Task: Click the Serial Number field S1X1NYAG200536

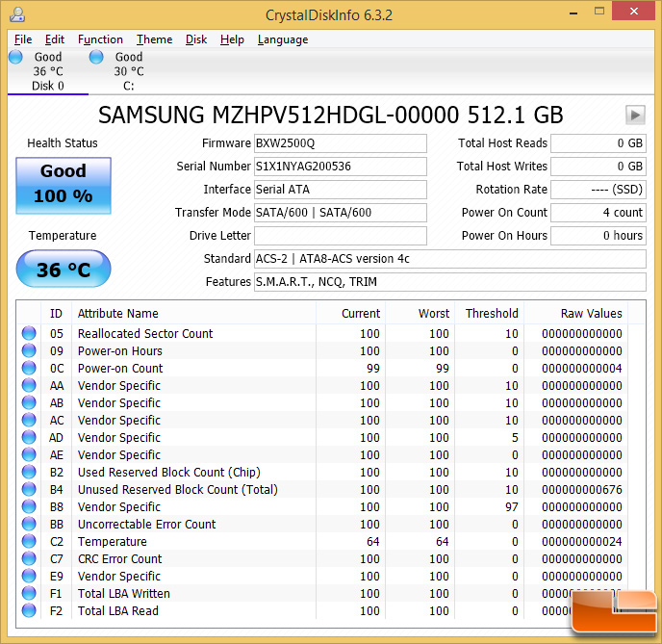Action: point(341,167)
